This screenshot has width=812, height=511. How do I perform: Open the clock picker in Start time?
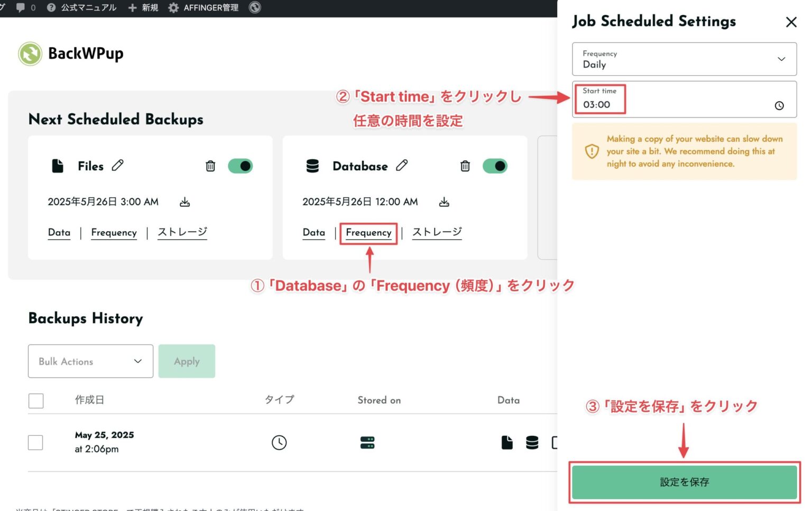pos(779,105)
